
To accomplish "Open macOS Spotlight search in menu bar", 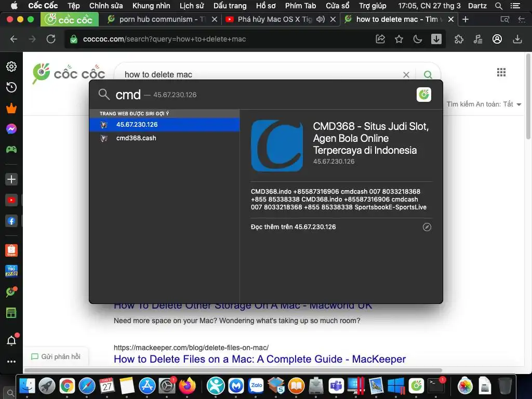I will (x=498, y=5).
